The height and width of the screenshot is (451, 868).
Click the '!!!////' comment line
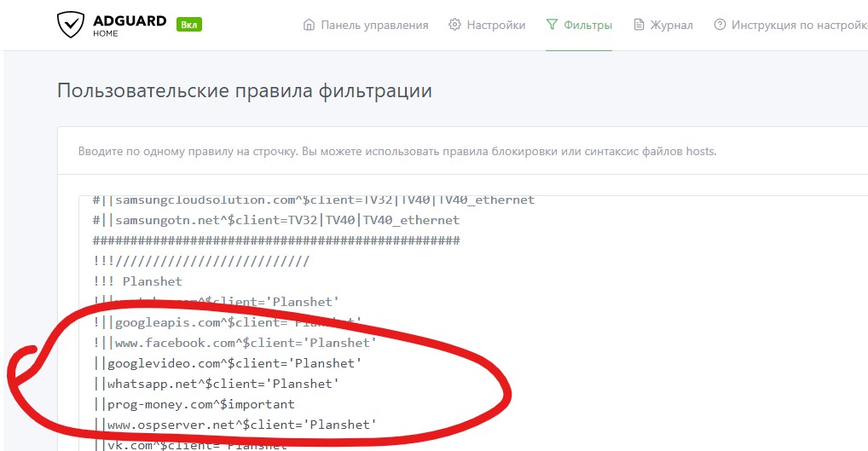pos(201,261)
